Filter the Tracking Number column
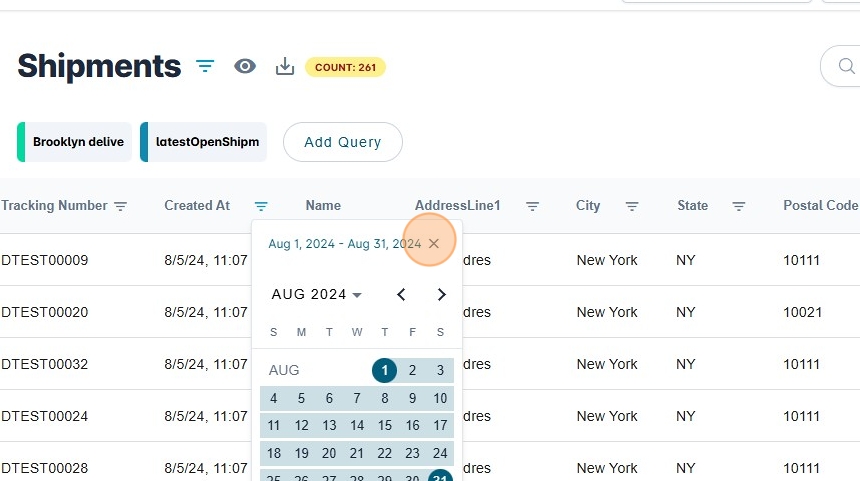The height and width of the screenshot is (481, 860). (x=121, y=206)
